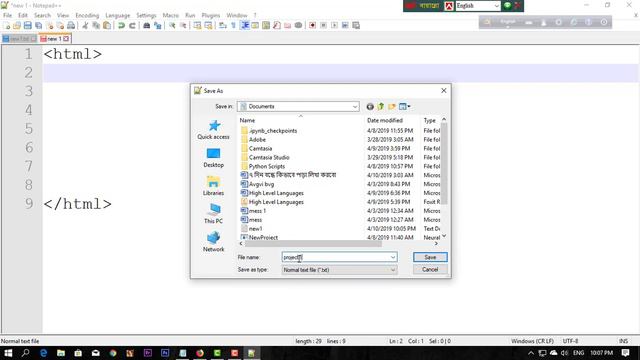Select Desktop in the places bar
Viewport: 640px width, 360px height.
pyautogui.click(x=213, y=158)
